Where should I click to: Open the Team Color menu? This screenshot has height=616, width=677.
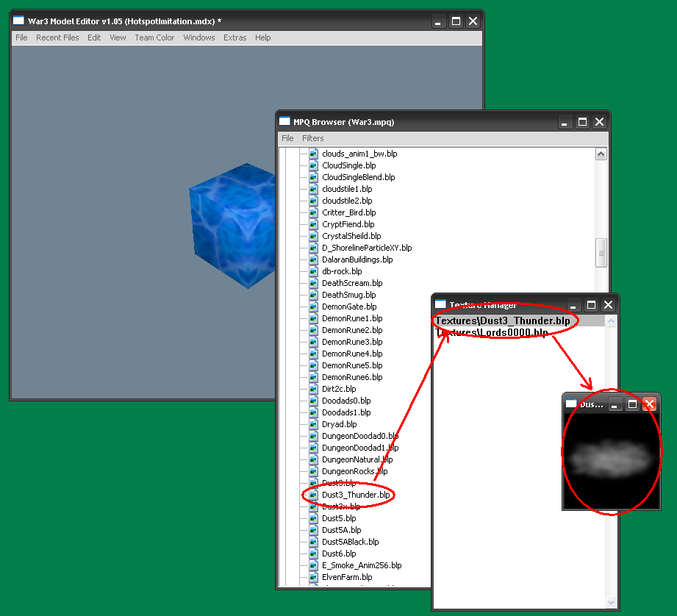click(x=154, y=37)
